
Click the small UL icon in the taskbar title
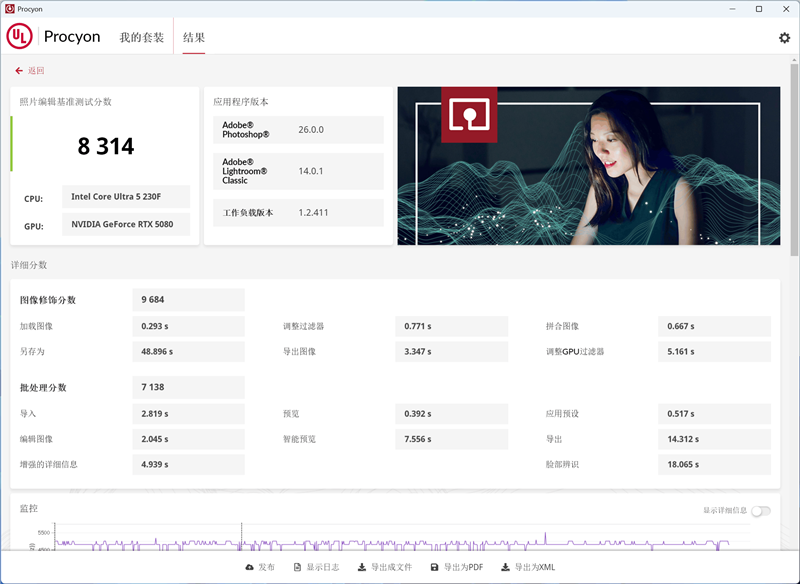10,8
